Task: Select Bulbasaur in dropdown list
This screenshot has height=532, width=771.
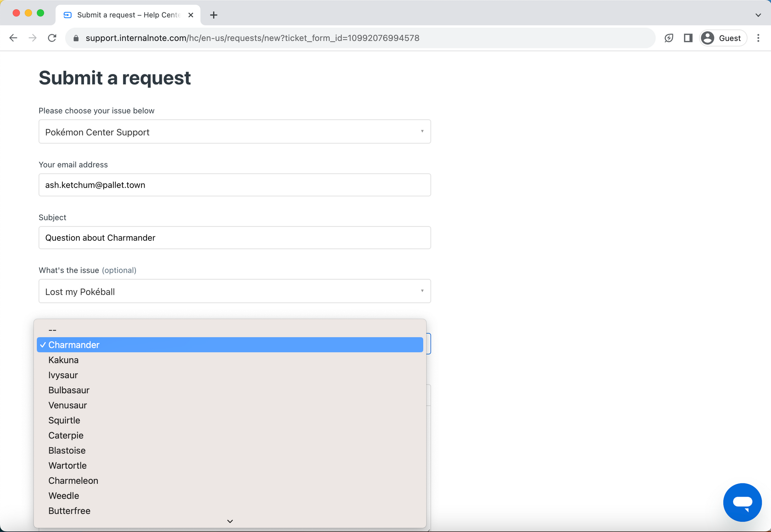Action: pos(69,390)
